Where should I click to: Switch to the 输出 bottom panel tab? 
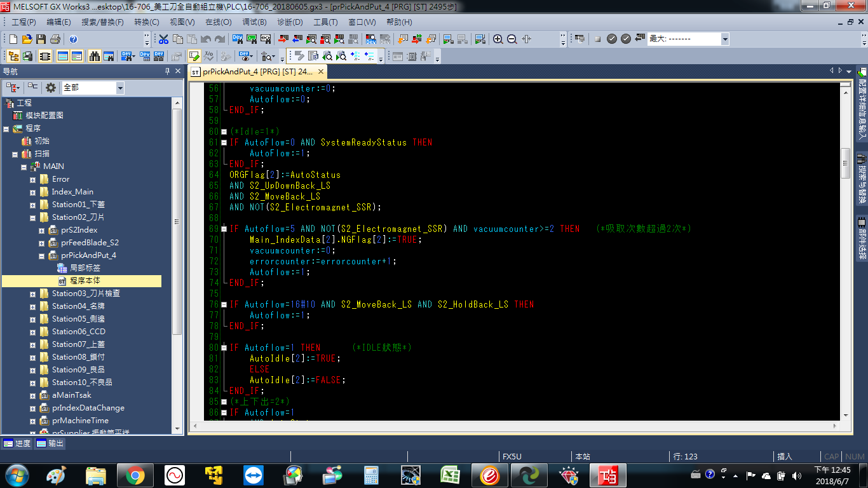(x=50, y=444)
